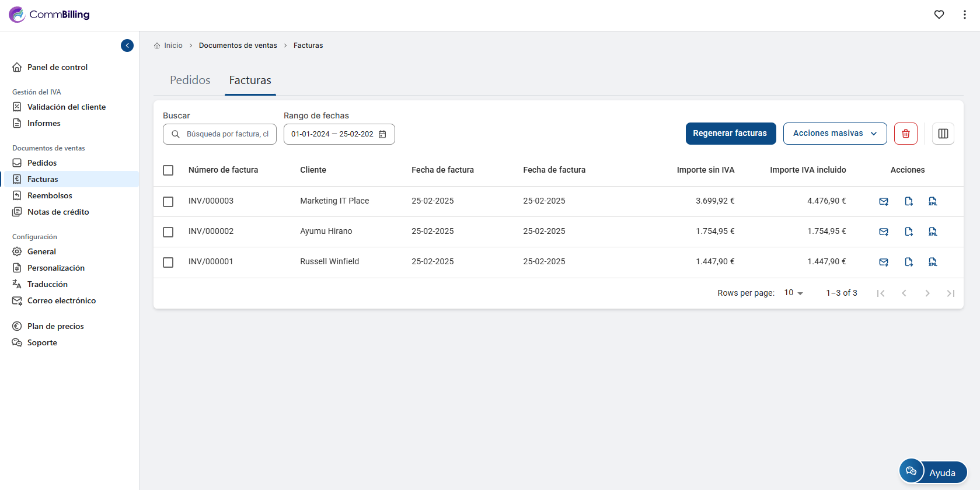
Task: Tick the checkbox for Ayumu Hirano invoice
Action: [168, 232]
